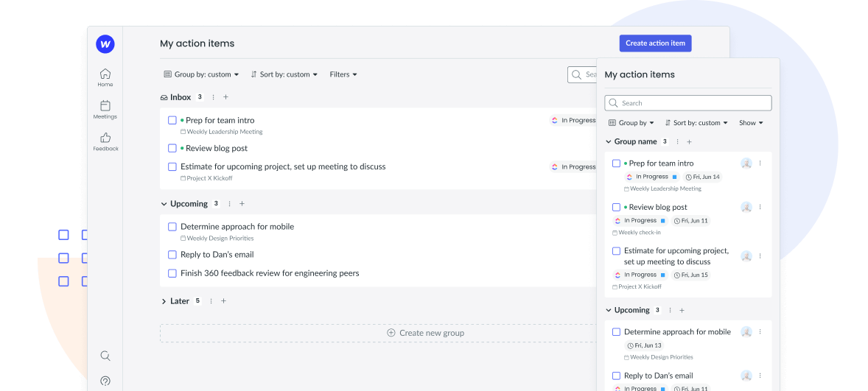The width and height of the screenshot is (868, 391).
Task: Add item to Inbox group with plus
Action: click(226, 97)
